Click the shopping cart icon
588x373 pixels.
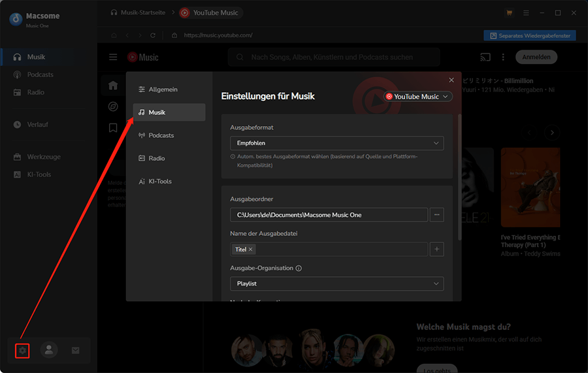(509, 13)
